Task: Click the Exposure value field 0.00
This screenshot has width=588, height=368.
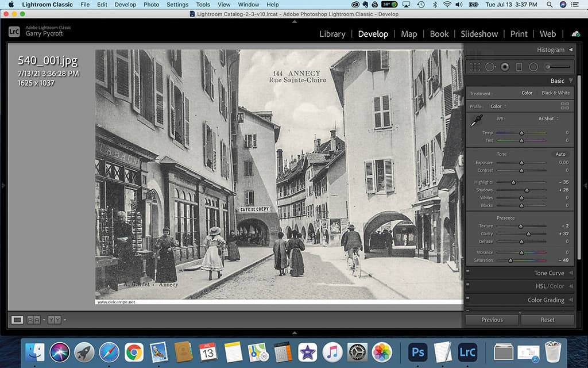Action: 564,162
